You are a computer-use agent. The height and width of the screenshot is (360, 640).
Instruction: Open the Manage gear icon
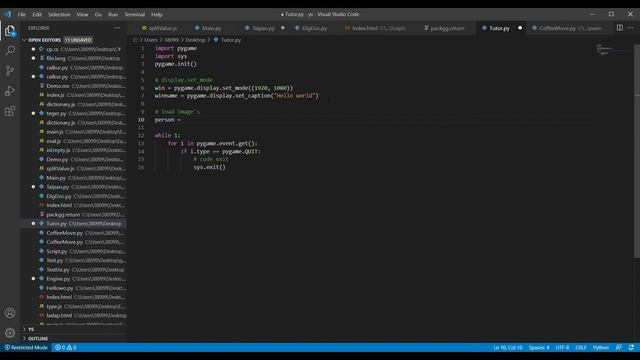click(10, 333)
